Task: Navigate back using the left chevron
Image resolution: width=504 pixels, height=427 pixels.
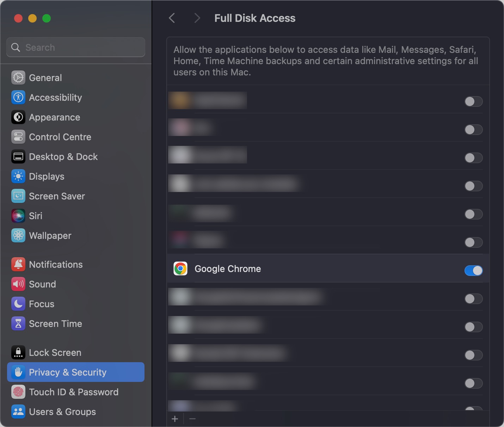Action: point(172,18)
